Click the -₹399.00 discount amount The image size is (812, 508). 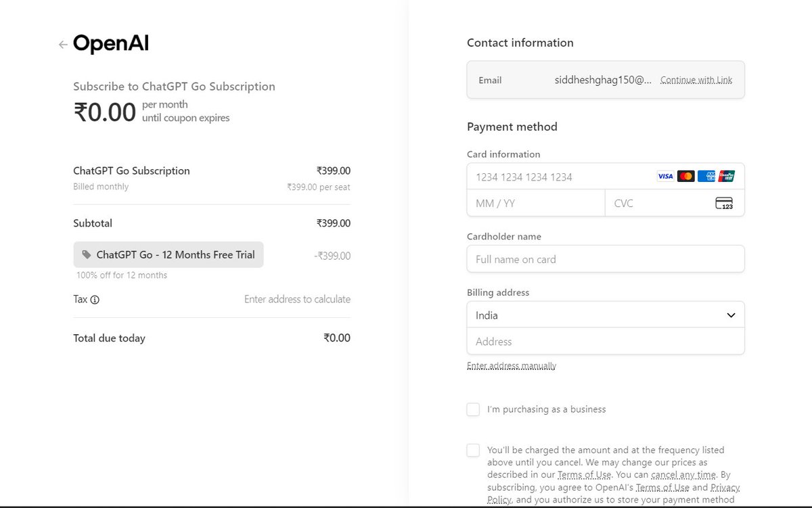(332, 256)
